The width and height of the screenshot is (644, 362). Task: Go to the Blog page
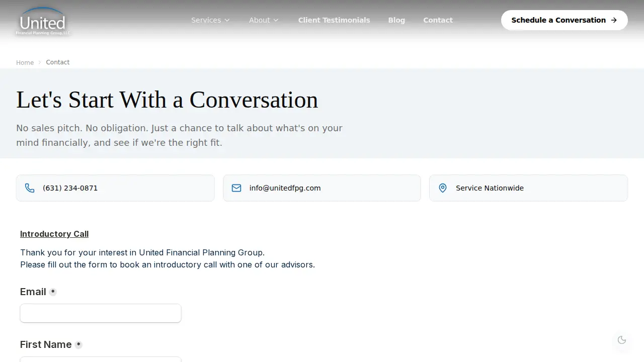pos(396,20)
